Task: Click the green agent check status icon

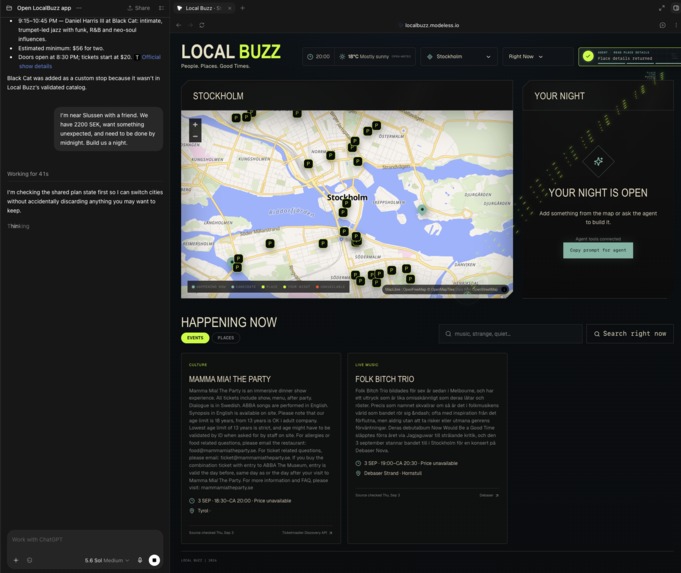Action: (588, 56)
